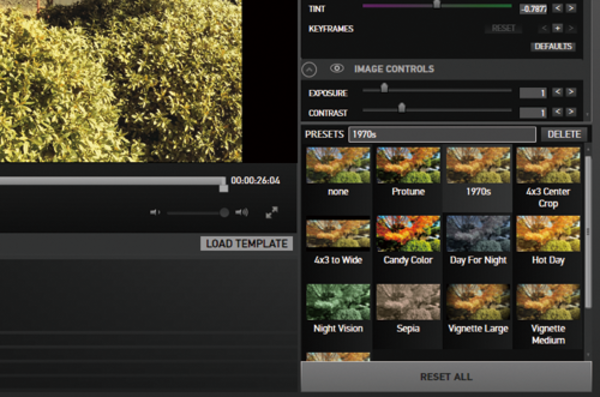Click the fullscreen expand icon
Viewport: 600px width, 397px height.
[x=272, y=212]
